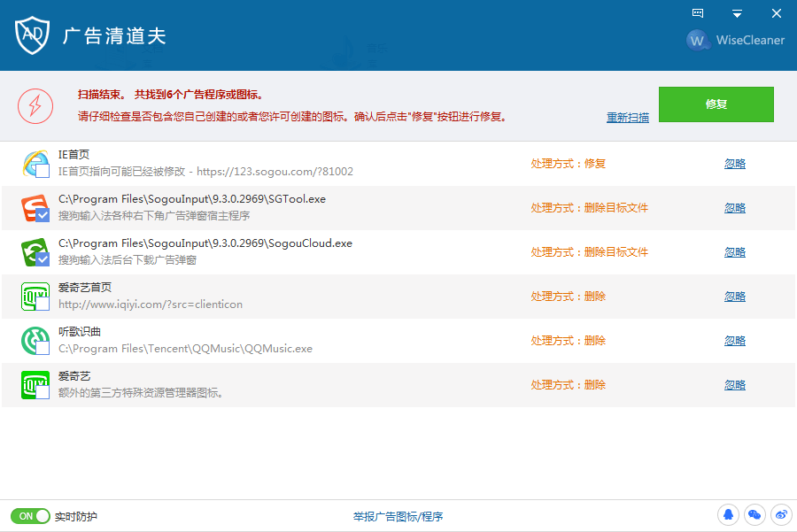Uncheck the SGTool.exe checkbox
The image size is (797, 532).
43,215
